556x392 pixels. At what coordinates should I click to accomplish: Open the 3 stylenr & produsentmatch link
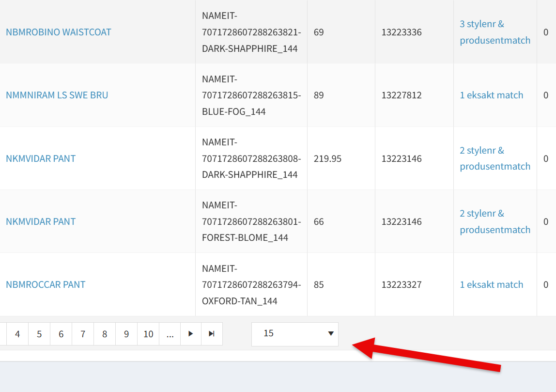click(494, 32)
